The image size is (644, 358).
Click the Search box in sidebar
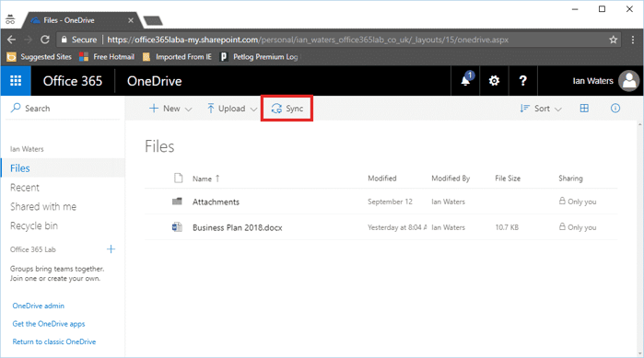pos(63,109)
